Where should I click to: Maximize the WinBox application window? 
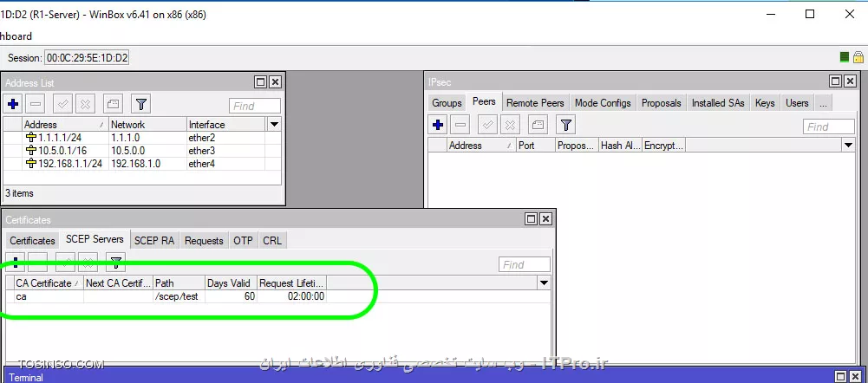[x=809, y=15]
